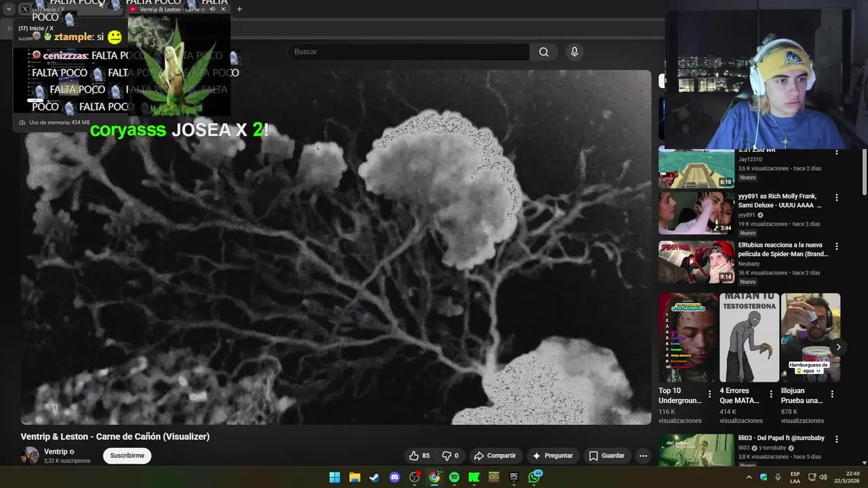Open lili03 - Del Papel video title

(781, 438)
